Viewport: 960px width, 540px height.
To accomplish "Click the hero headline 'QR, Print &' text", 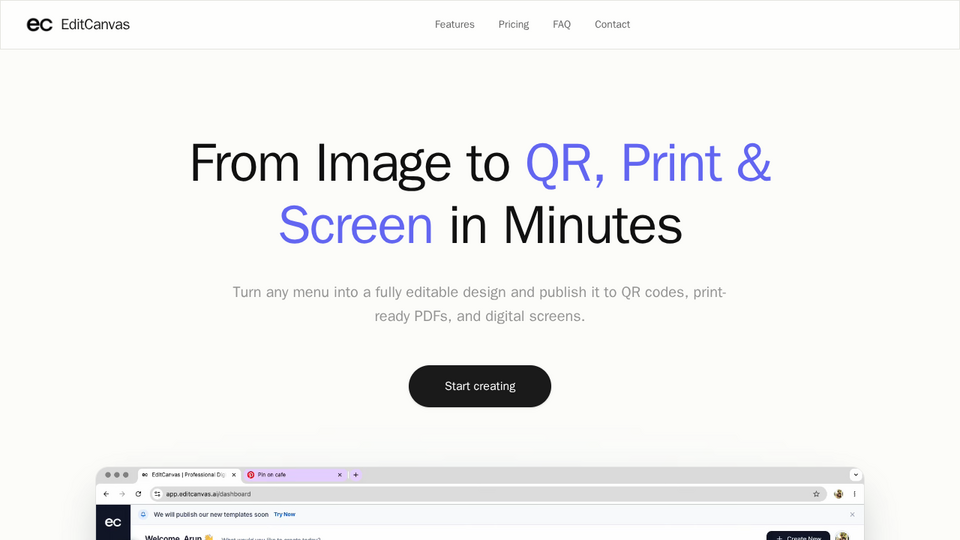I will (648, 163).
